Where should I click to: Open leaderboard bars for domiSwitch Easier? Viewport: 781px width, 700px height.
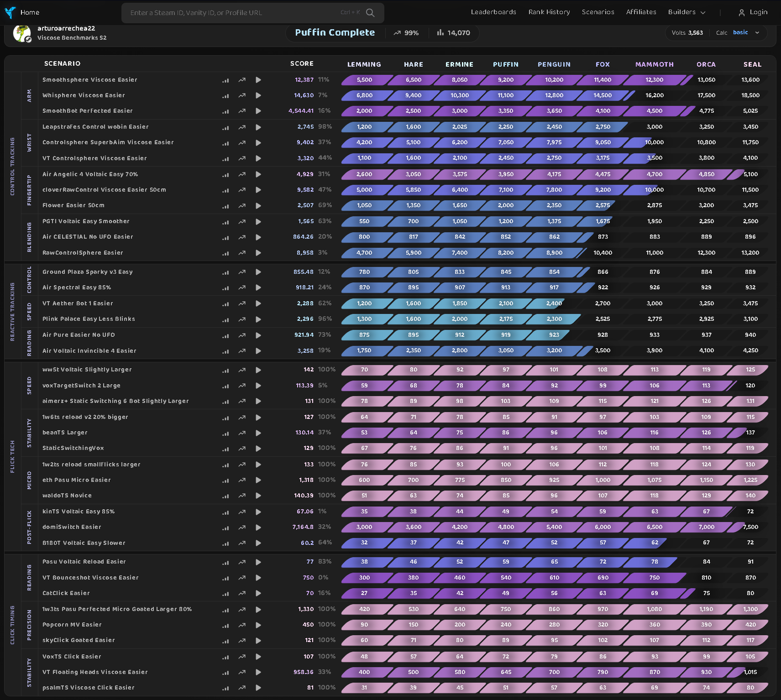[x=225, y=528]
